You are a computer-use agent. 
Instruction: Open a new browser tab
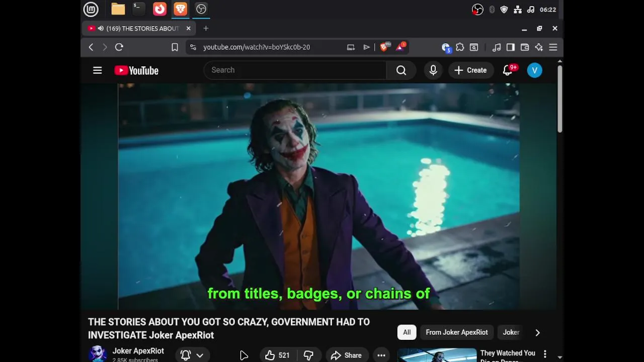(x=206, y=29)
